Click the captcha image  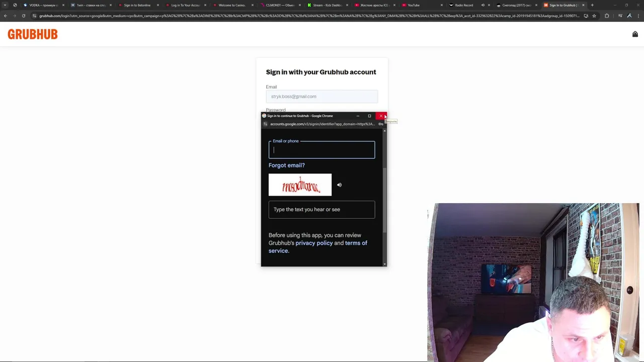[x=300, y=185]
